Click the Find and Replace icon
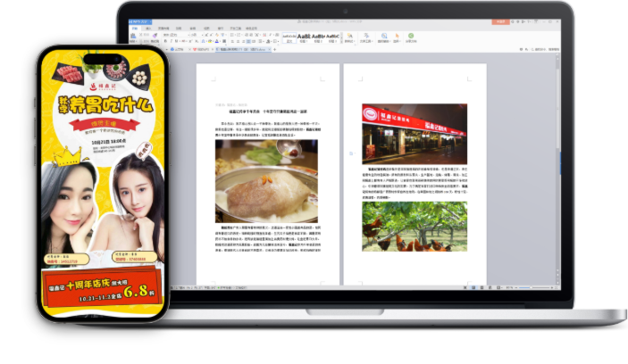 (385, 37)
